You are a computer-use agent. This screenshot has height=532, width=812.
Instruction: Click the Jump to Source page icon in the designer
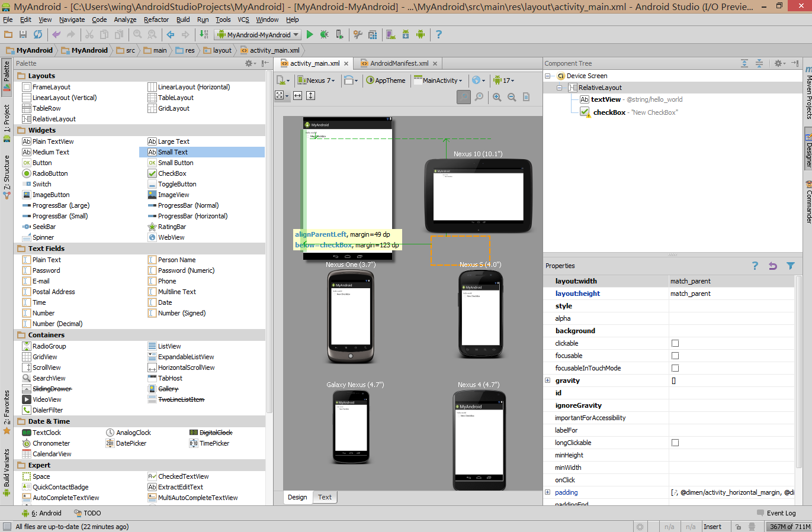[x=527, y=97]
